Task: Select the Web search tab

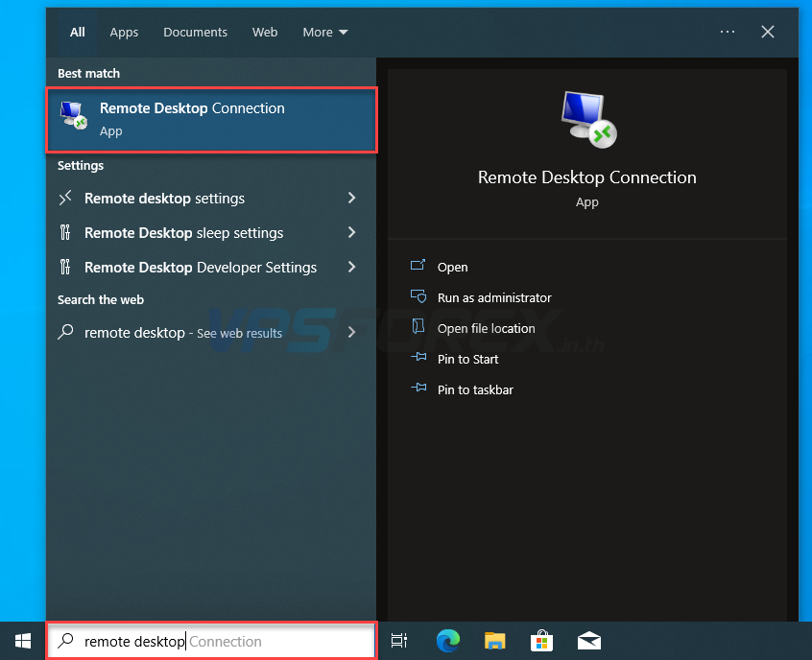Action: point(265,32)
